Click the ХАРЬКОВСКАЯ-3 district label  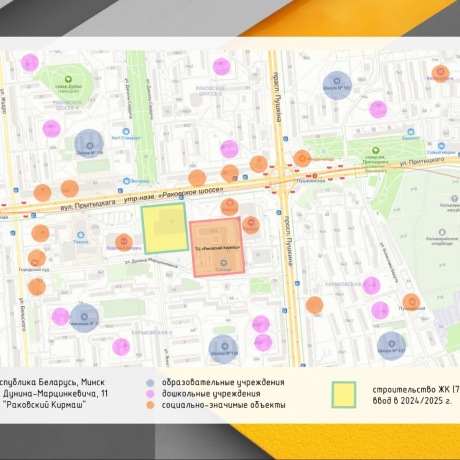point(151,333)
